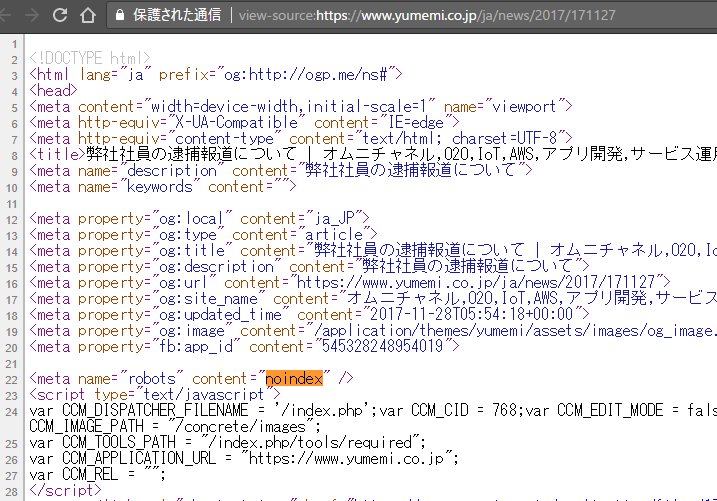717x501 pixels.
Task: Go to the home page via house icon
Action: [x=87, y=15]
